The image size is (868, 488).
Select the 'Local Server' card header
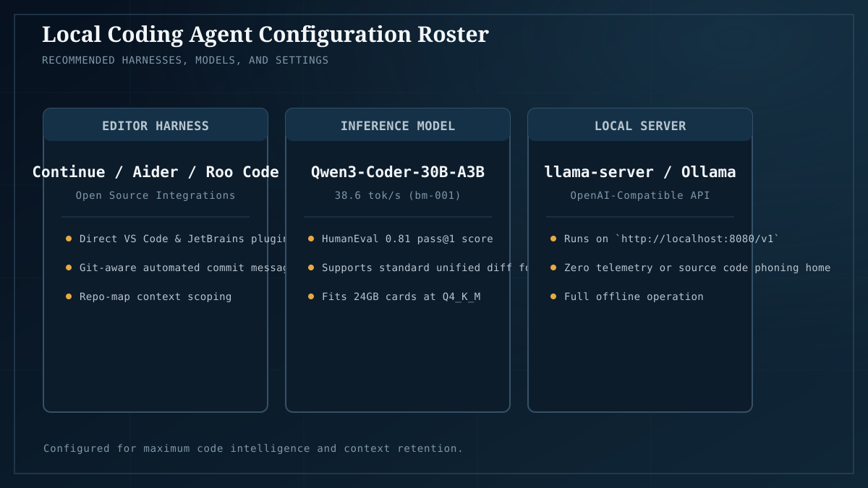[x=640, y=125]
